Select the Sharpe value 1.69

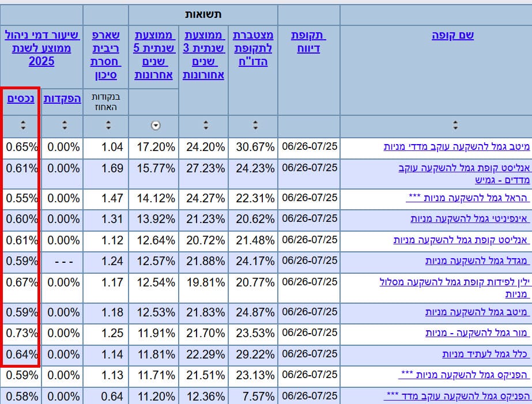tap(105, 173)
